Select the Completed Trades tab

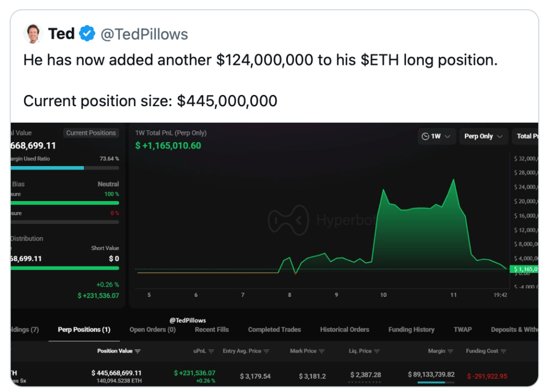(x=274, y=330)
